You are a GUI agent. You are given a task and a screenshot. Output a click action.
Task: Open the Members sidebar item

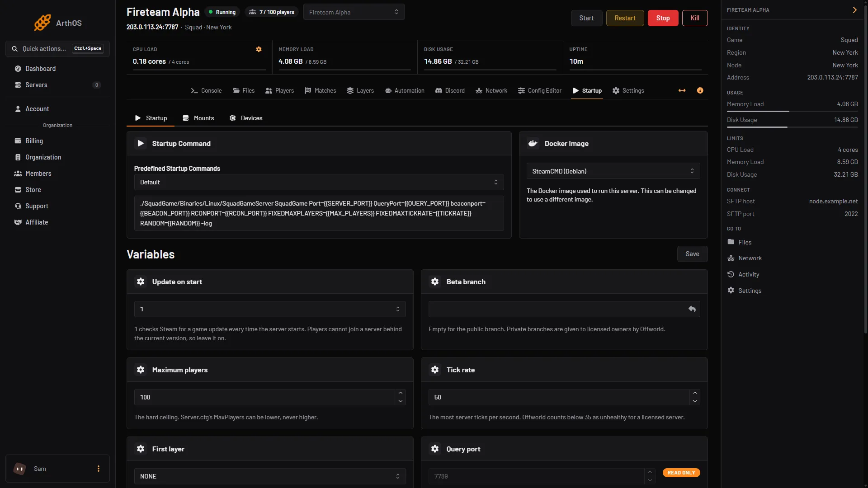click(57, 174)
